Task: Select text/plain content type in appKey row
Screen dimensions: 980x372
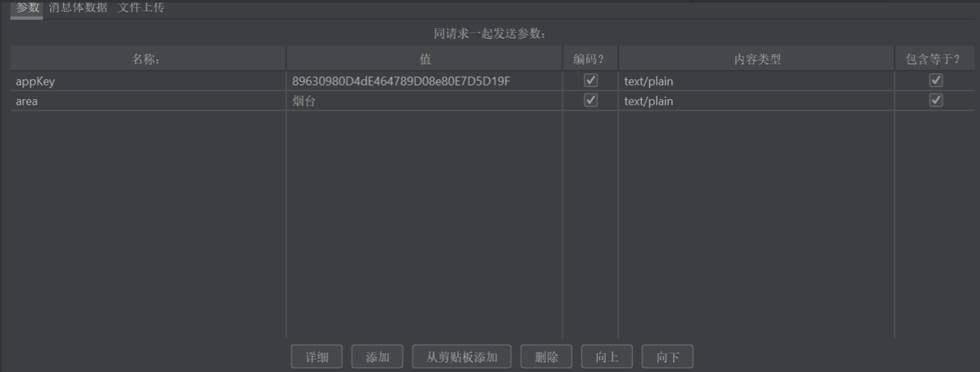Action: 756,81
